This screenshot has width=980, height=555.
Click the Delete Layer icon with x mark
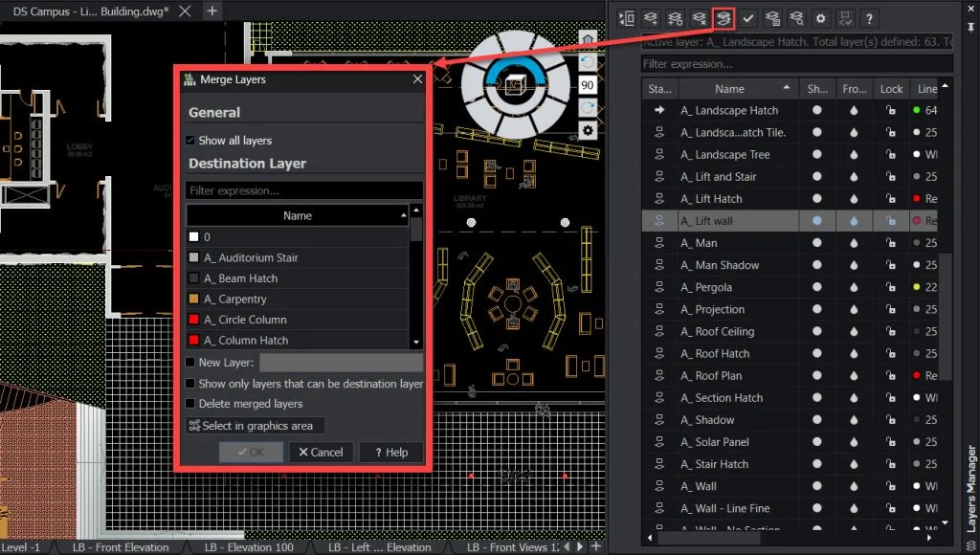(700, 18)
